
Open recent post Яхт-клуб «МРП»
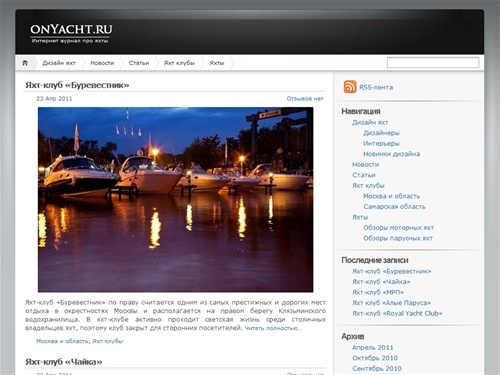click(378, 292)
